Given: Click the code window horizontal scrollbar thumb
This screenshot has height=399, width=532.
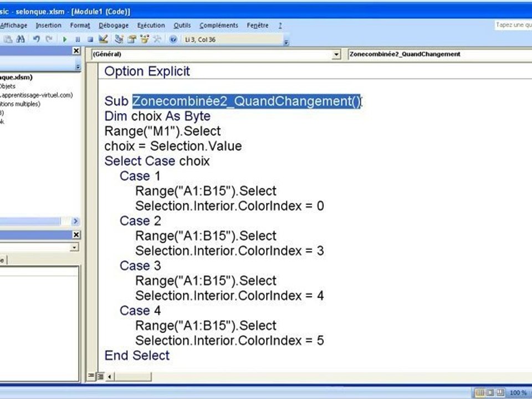Looking at the screenshot, I should click(x=132, y=377).
